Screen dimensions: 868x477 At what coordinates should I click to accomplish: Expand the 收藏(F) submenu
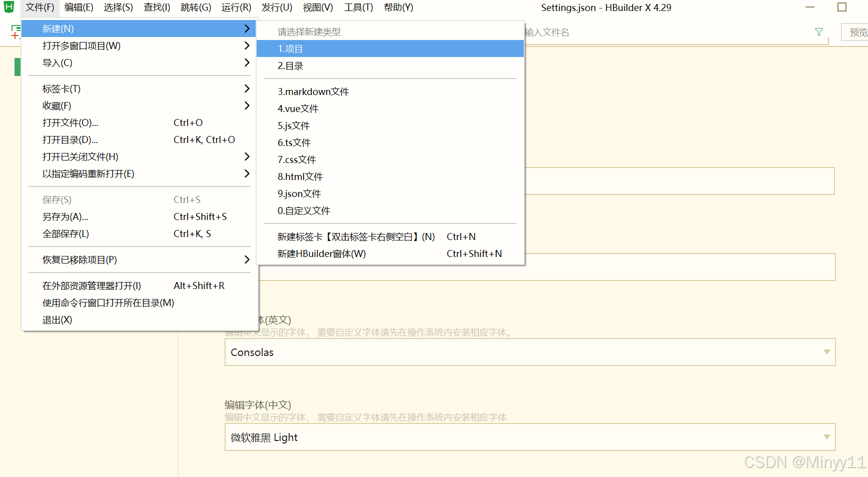point(140,106)
